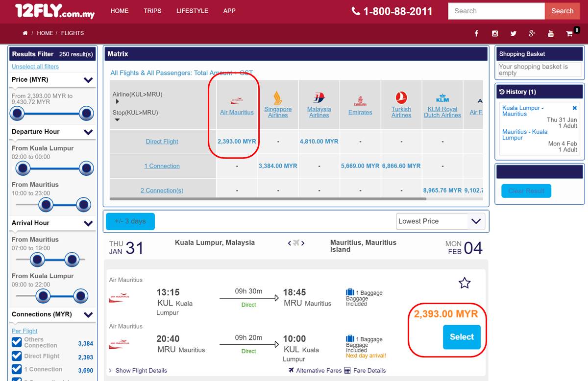Click the left Price slider handle
Image resolution: width=588 pixels, height=381 pixels.
click(18, 114)
